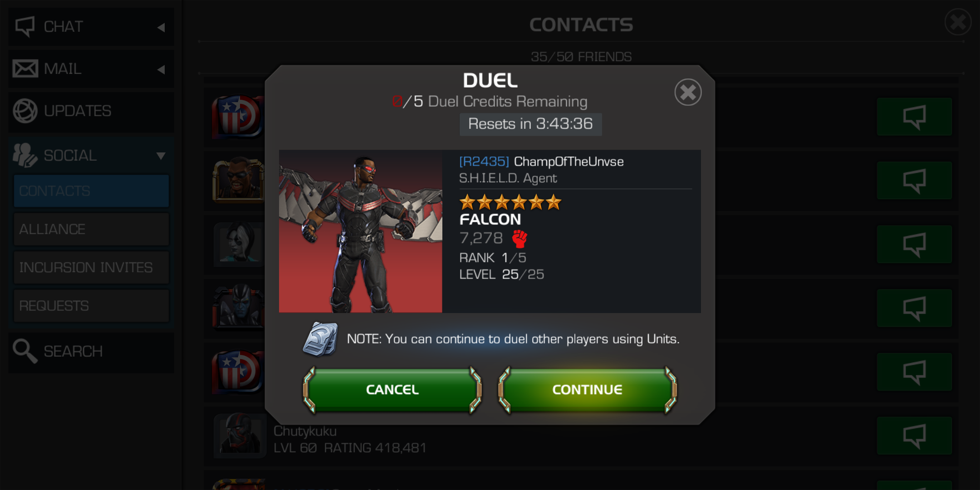Select the Requests tab

[x=91, y=306]
